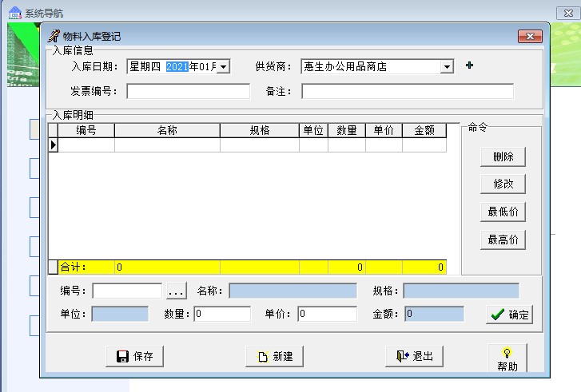The height and width of the screenshot is (392, 581).
Task: Click the read-only 单位 field
Action: click(120, 314)
